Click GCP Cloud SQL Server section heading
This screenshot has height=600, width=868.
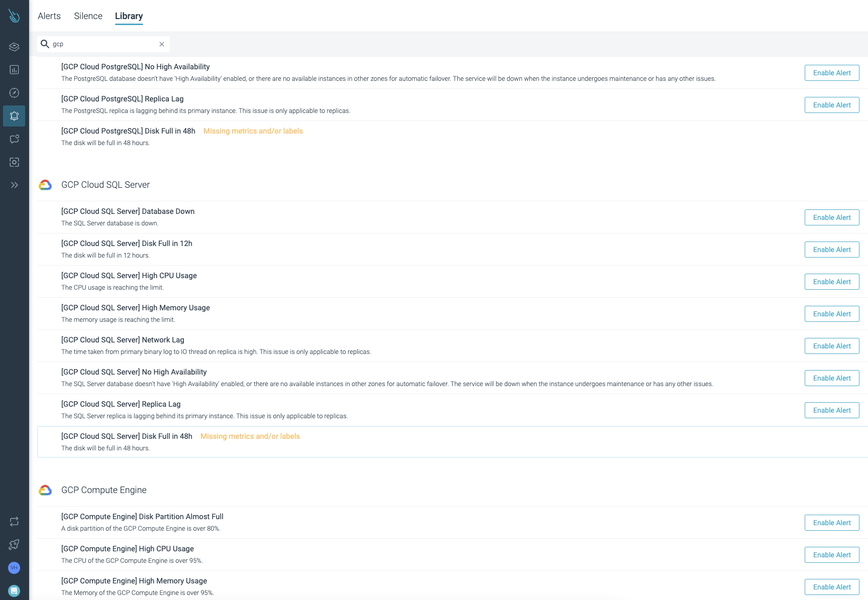pyautogui.click(x=105, y=185)
